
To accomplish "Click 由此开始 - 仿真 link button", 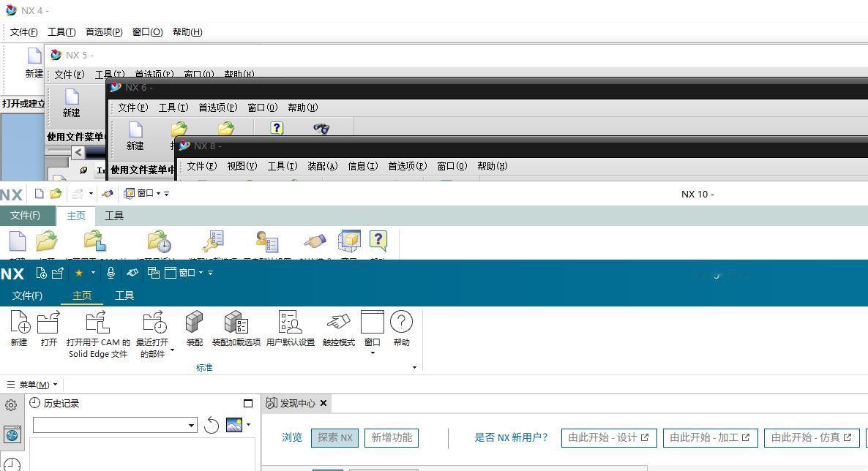I will 812,438.
